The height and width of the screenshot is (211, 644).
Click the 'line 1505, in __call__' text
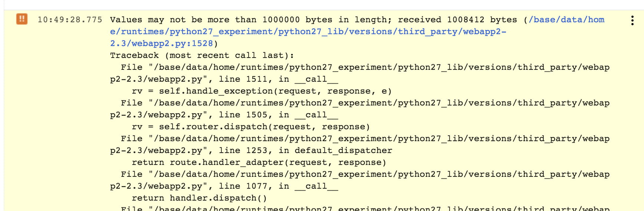point(278,115)
